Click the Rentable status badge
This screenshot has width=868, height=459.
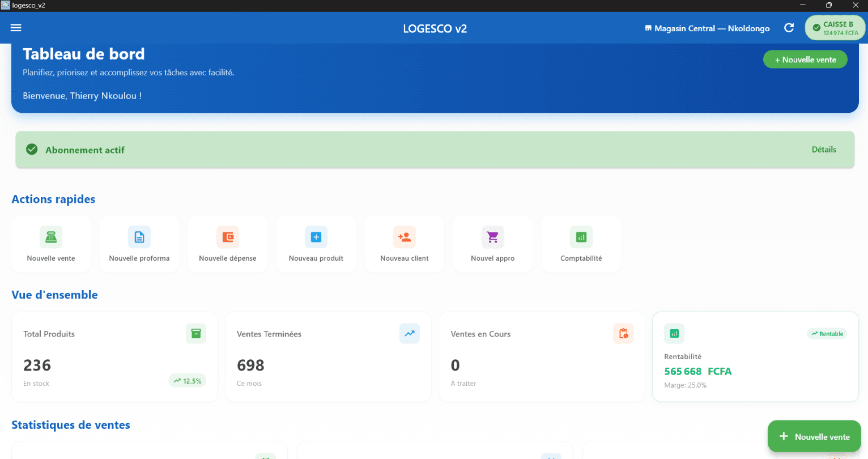point(827,334)
